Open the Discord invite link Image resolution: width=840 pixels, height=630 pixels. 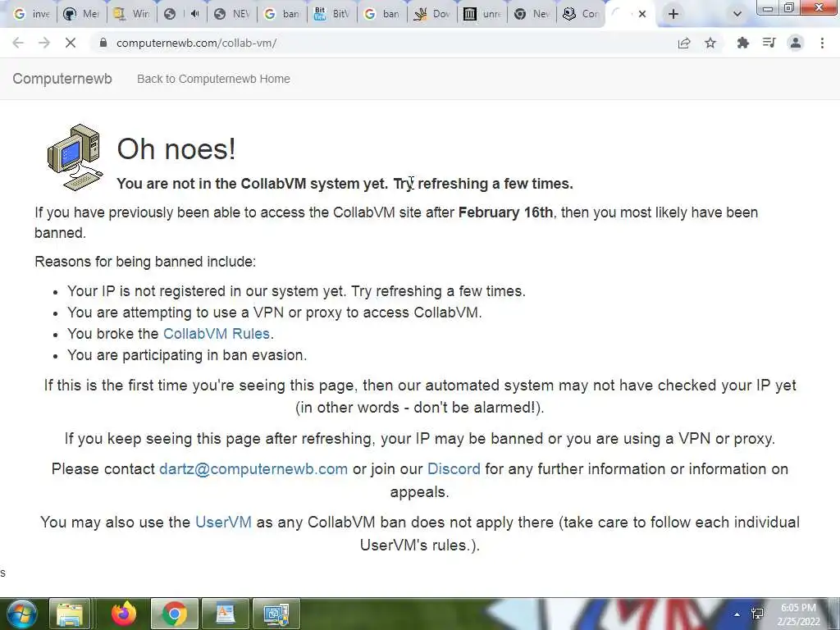pyautogui.click(x=454, y=469)
